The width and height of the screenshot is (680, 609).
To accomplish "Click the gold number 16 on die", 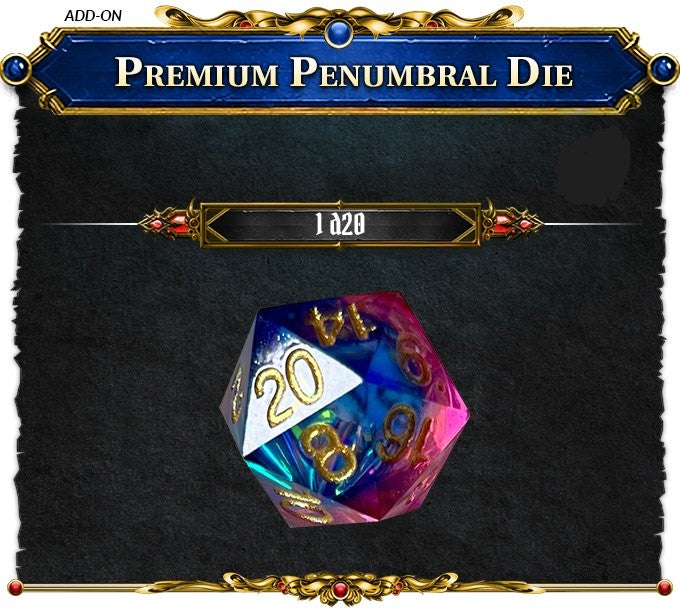I will [405, 434].
